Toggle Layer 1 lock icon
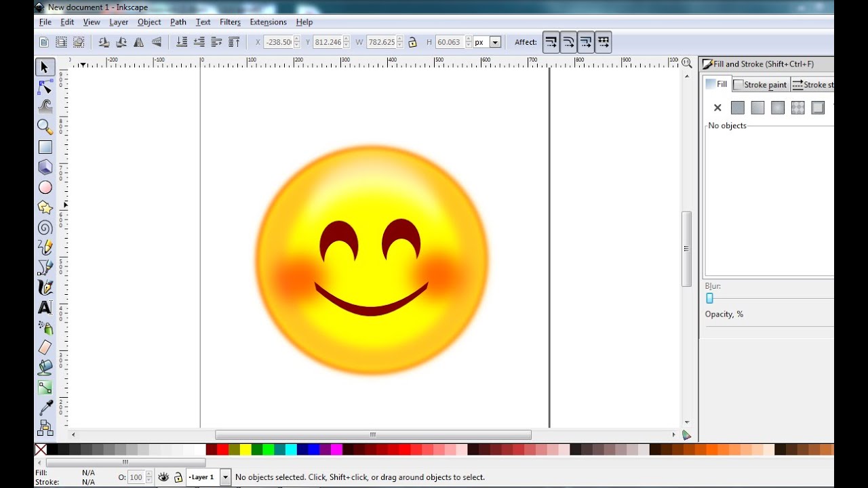The image size is (868, 488). pyautogui.click(x=178, y=477)
